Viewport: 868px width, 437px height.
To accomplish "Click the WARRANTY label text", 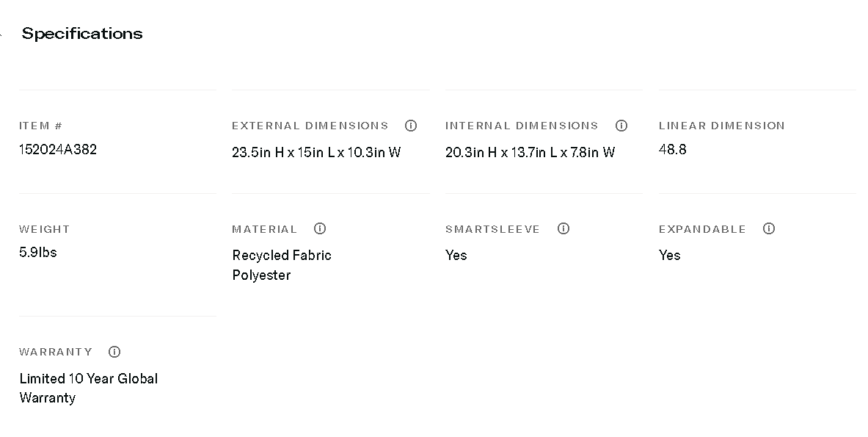I will [56, 352].
